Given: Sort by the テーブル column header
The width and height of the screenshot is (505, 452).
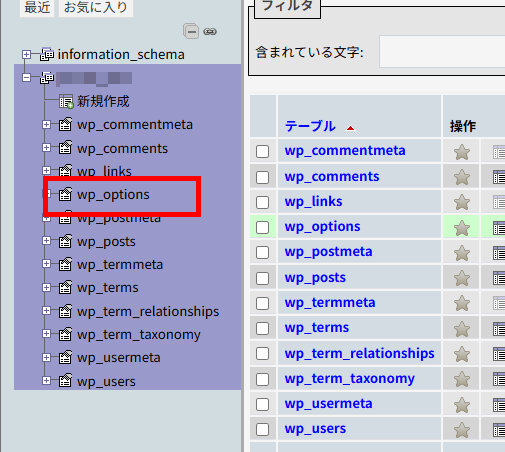Looking at the screenshot, I should tap(310, 126).
